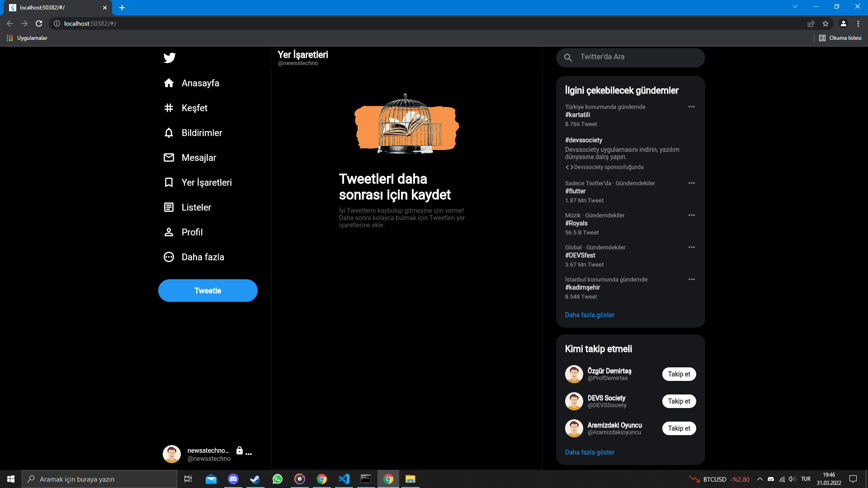Click the search magnifier icon

click(x=568, y=57)
